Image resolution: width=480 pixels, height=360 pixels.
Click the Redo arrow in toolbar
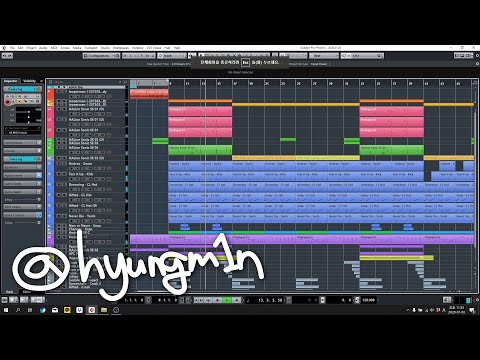click(10, 56)
